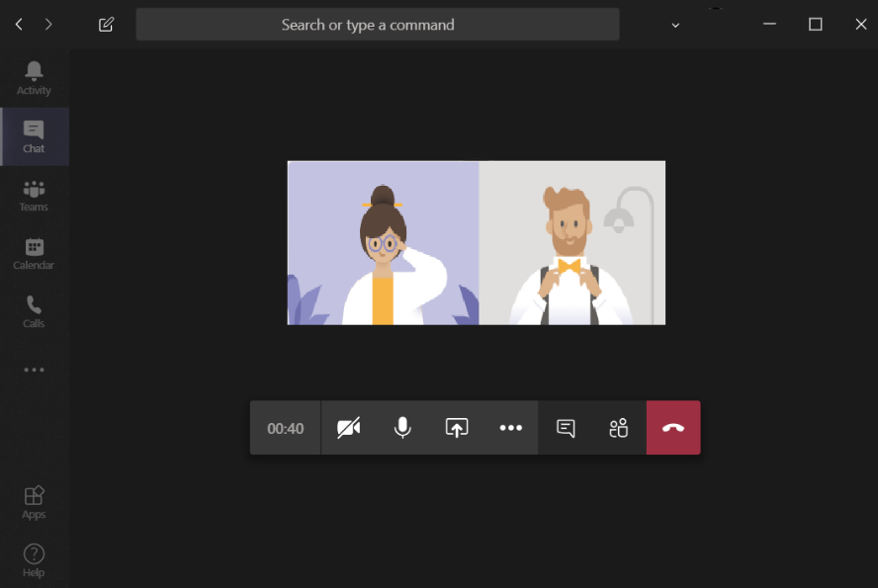Close the Teams window
This screenshot has height=588, width=878.
pyautogui.click(x=861, y=24)
